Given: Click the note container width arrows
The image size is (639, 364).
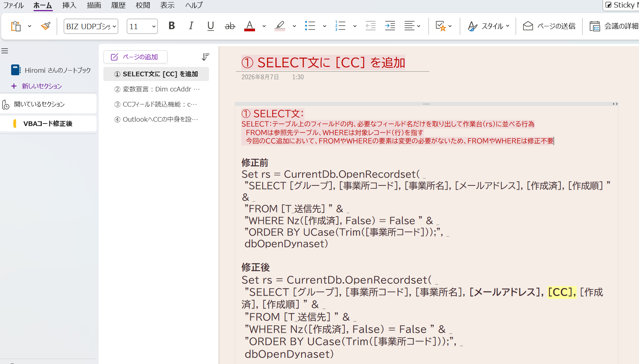Looking at the screenshot, I should tap(615, 104).
